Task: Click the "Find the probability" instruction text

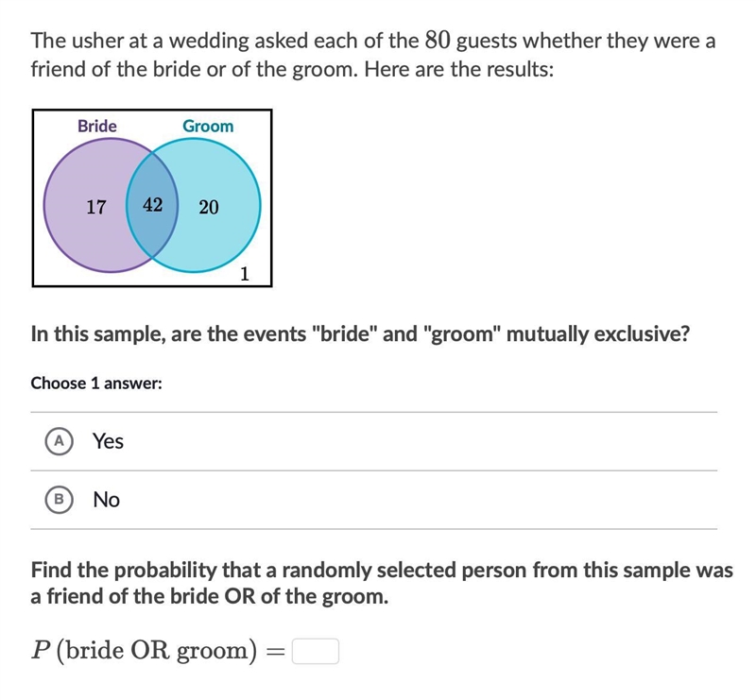Action: tap(382, 583)
